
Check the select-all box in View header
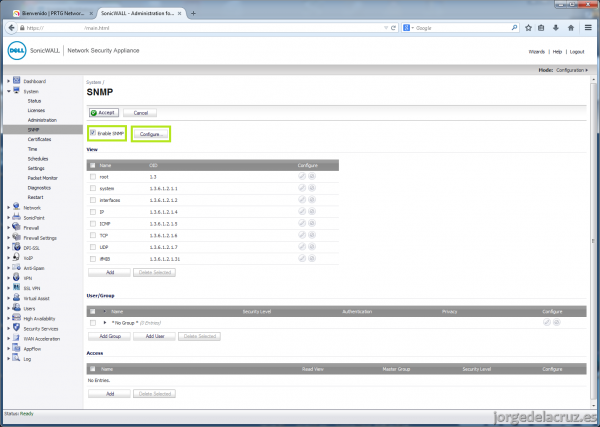pyautogui.click(x=93, y=165)
